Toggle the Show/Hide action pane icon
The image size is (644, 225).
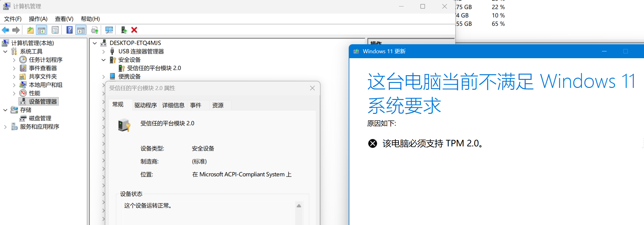tap(81, 30)
